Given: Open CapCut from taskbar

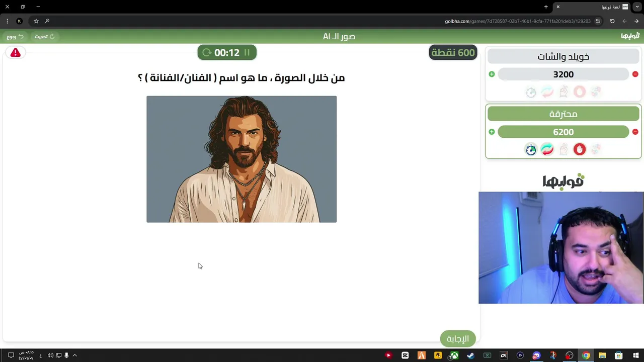Looking at the screenshot, I should [x=405, y=355].
